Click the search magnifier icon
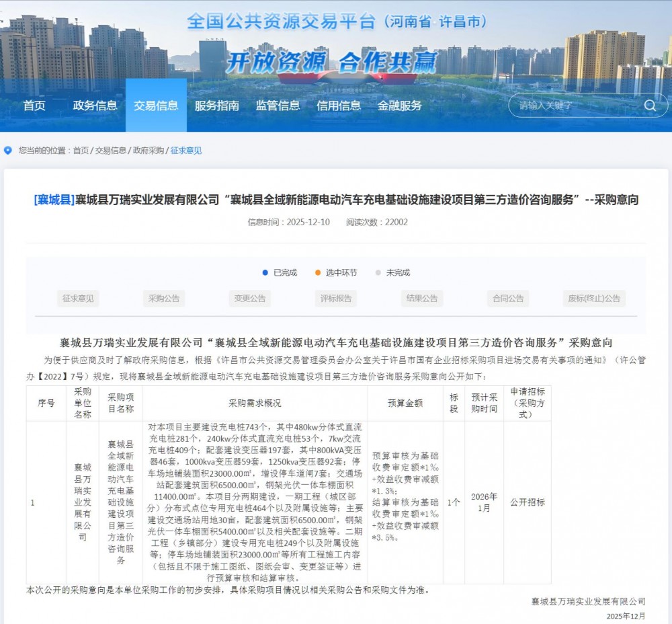The height and width of the screenshot is (624, 672). 650,106
